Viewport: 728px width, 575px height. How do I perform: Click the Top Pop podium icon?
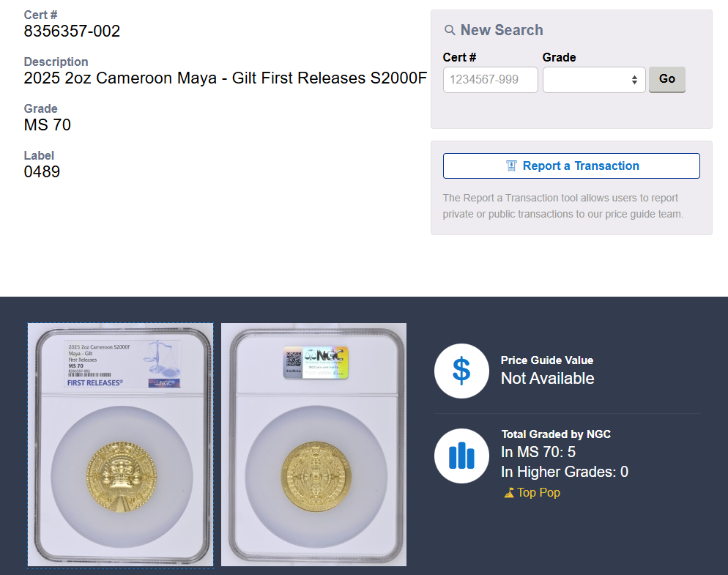(509, 493)
